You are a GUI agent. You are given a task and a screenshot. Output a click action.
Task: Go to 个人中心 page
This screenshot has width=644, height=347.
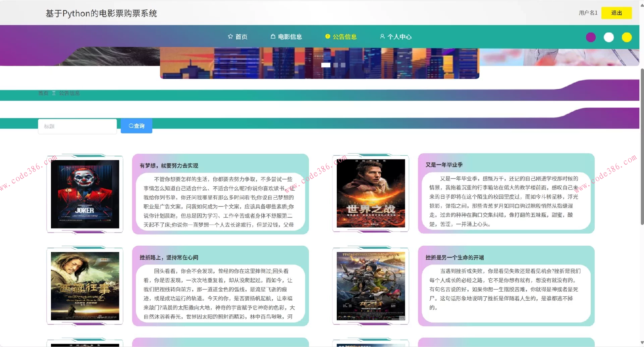pyautogui.click(x=399, y=37)
